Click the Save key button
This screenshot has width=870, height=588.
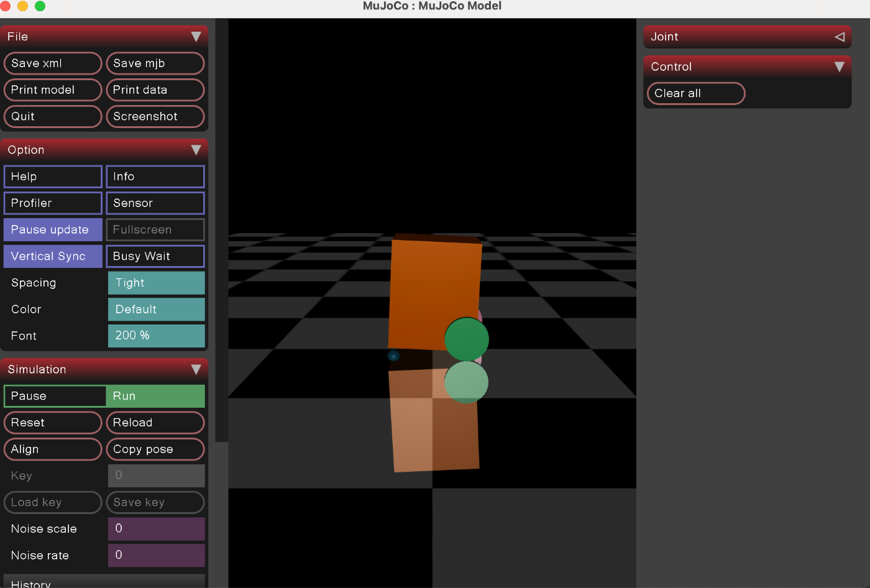(x=155, y=502)
